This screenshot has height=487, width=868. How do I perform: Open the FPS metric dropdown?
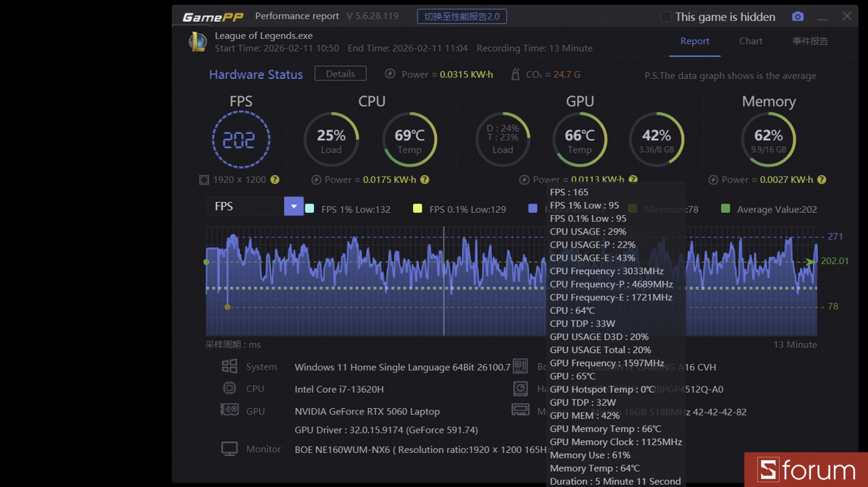294,206
